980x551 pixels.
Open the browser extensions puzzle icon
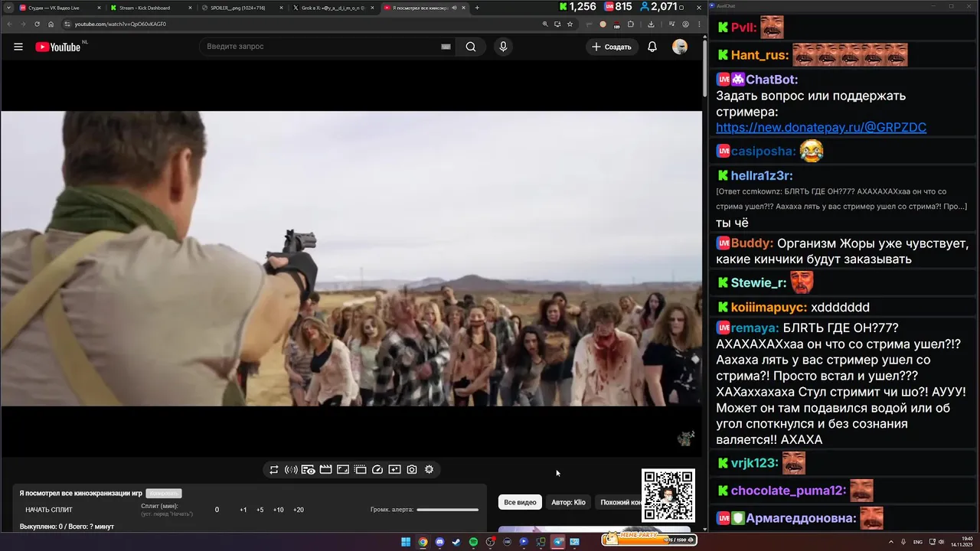(x=631, y=24)
